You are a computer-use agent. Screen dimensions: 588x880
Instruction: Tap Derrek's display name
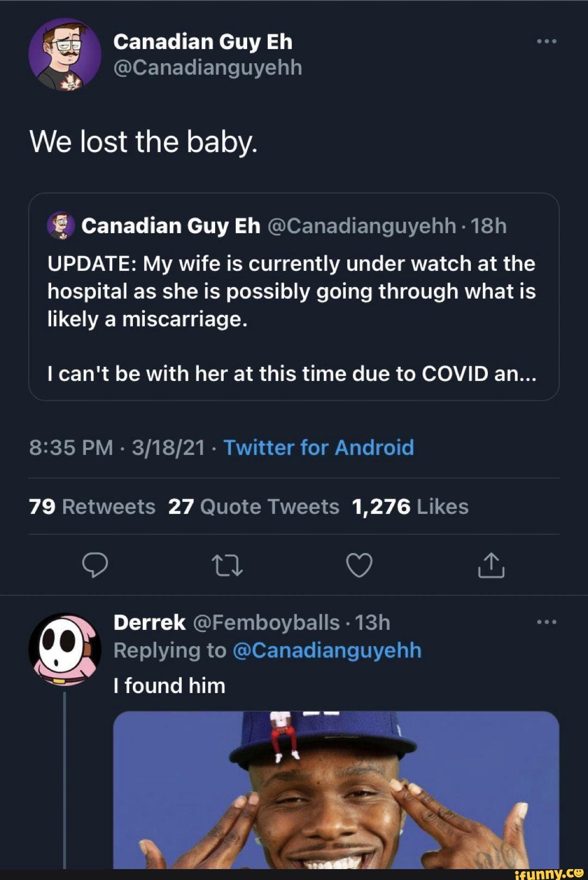tap(149, 622)
